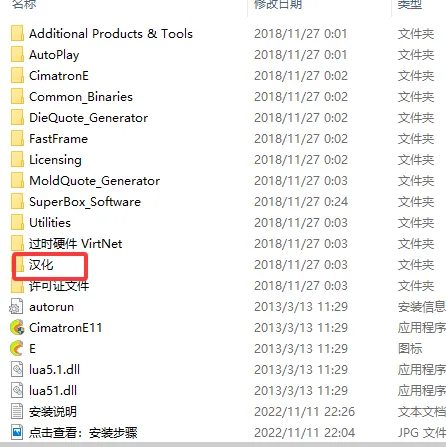Select the Utilities folder row
This screenshot has width=446, height=447.
click(x=223, y=223)
